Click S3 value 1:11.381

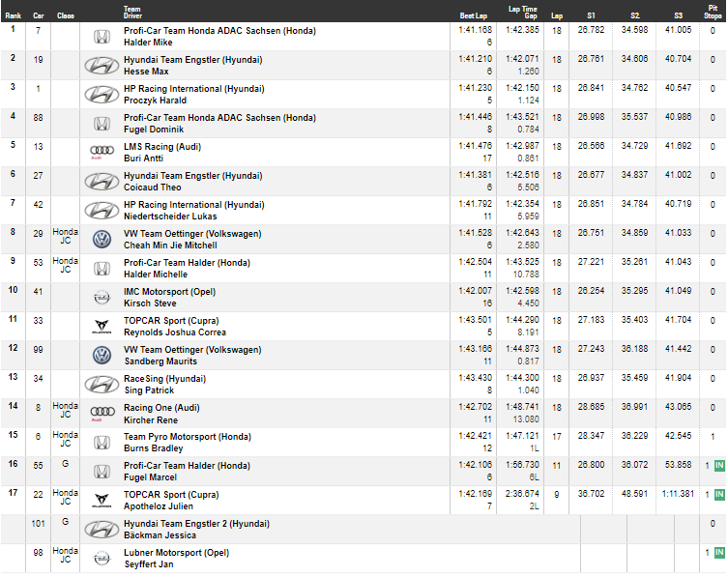(678, 494)
